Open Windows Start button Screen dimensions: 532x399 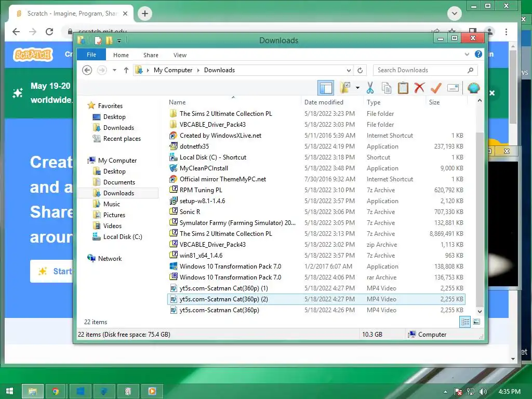coord(9,391)
